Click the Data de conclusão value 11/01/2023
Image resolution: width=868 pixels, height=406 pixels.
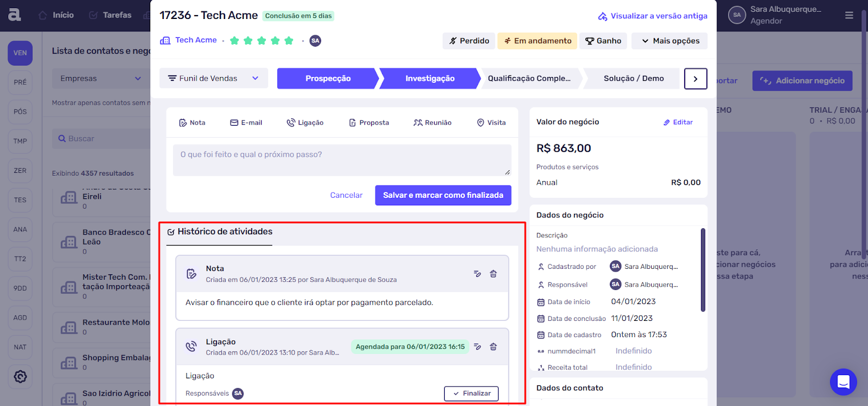click(632, 318)
